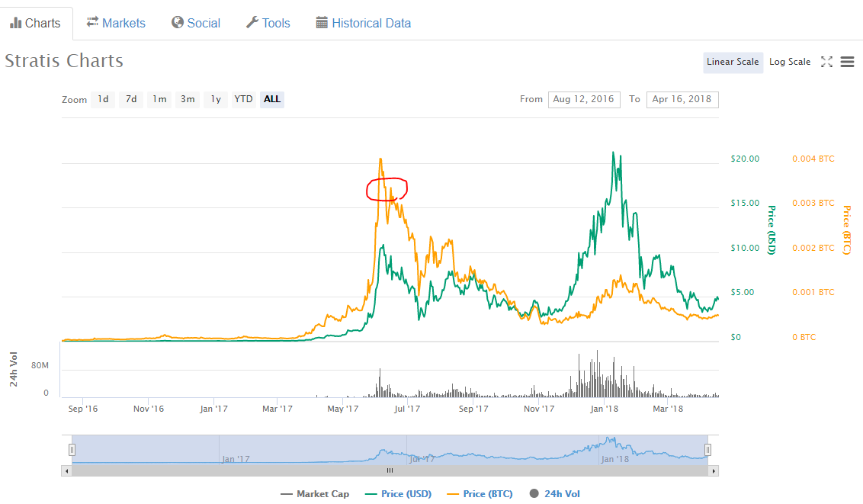Click the $20.00 axis label

click(745, 159)
